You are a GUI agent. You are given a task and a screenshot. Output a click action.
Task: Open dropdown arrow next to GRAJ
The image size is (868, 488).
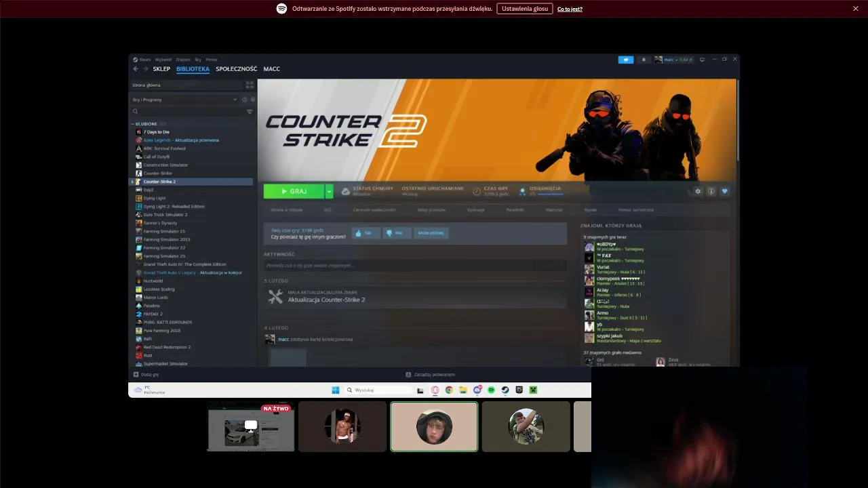point(329,192)
